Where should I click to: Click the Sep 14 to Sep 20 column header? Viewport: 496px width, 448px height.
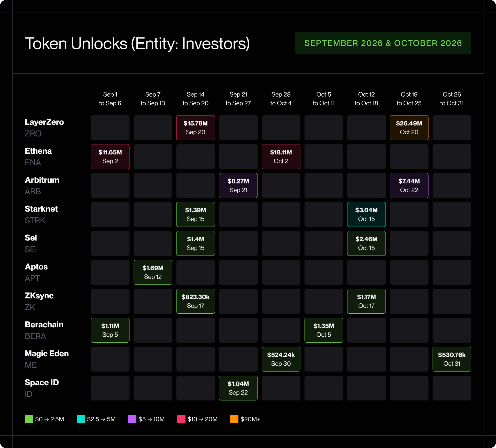pyautogui.click(x=196, y=99)
